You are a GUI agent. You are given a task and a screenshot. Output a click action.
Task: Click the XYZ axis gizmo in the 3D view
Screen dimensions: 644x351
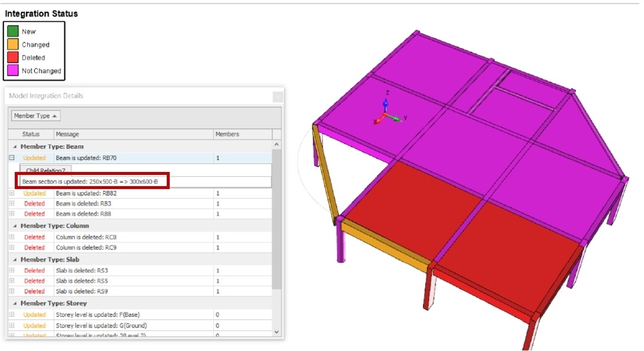[x=386, y=113]
